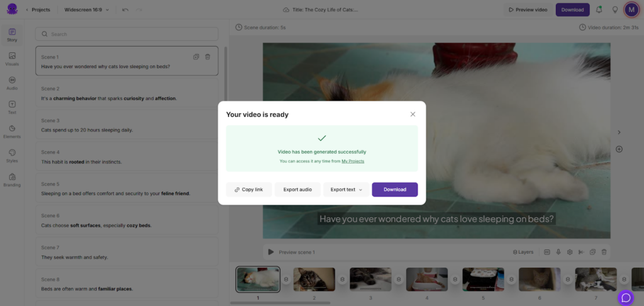This screenshot has width=644, height=306.
Task: Close the 'Your video is ready' dialog
Action: tap(413, 114)
